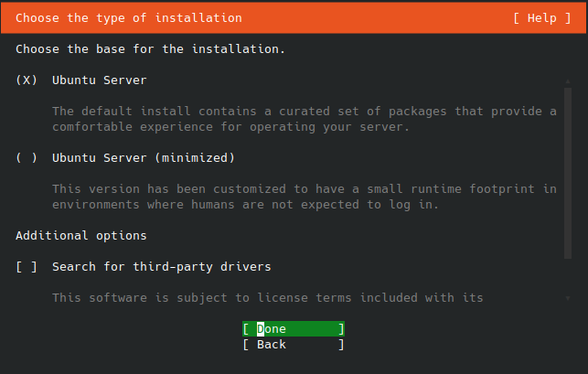Click the scroll down arrow
The image size is (588, 374).
pyautogui.click(x=568, y=298)
